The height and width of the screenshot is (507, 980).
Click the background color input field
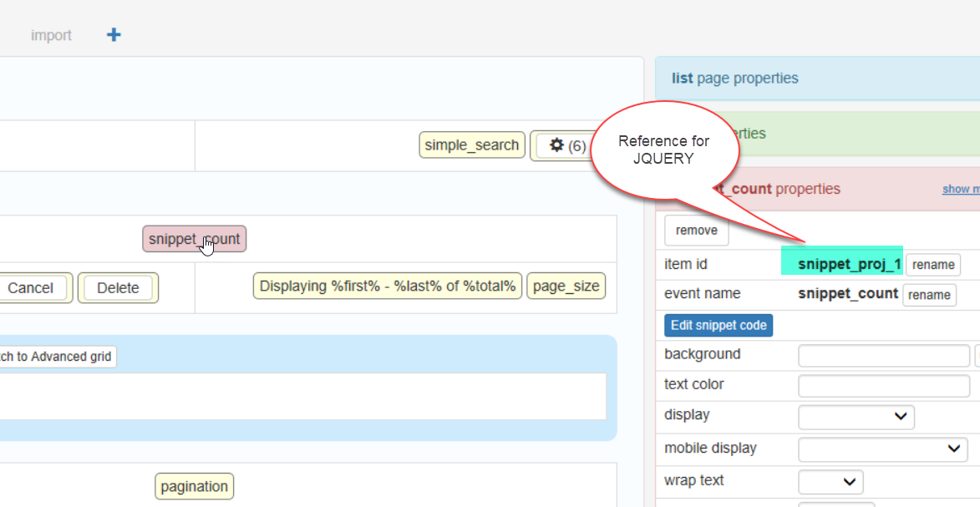pyautogui.click(x=883, y=356)
